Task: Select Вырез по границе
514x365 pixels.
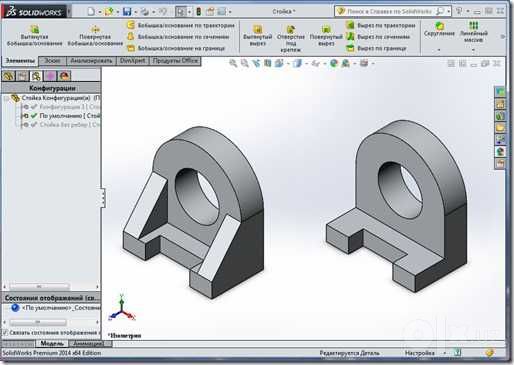Action: click(377, 48)
